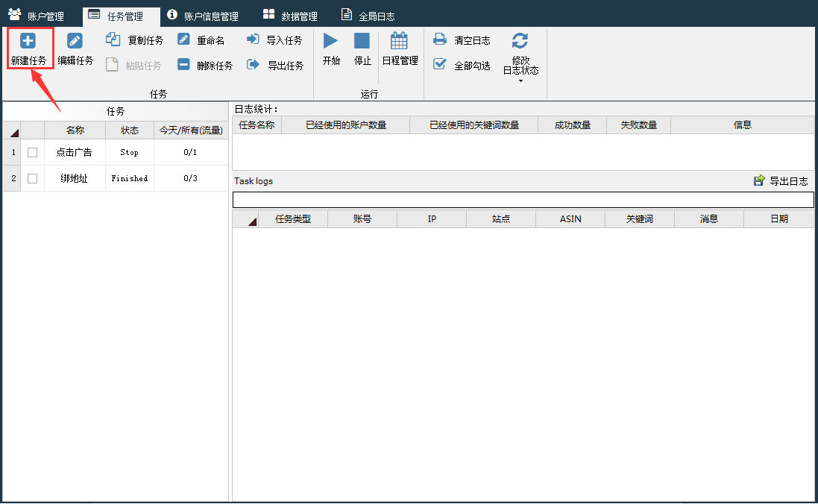Click the 导出任务 export arrow icon
The width and height of the screenshot is (818, 504).
pos(253,64)
